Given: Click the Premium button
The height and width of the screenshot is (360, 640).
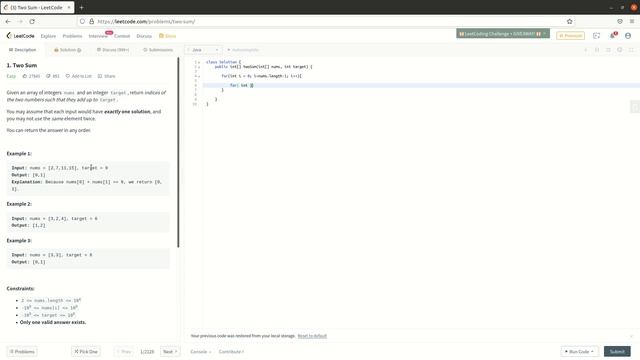Looking at the screenshot, I should pos(570,36).
